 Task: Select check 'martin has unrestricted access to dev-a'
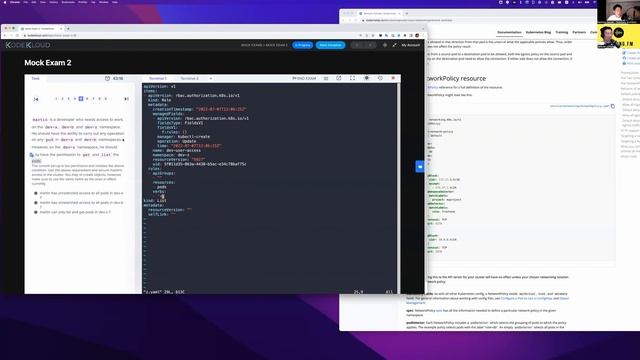[36, 193]
